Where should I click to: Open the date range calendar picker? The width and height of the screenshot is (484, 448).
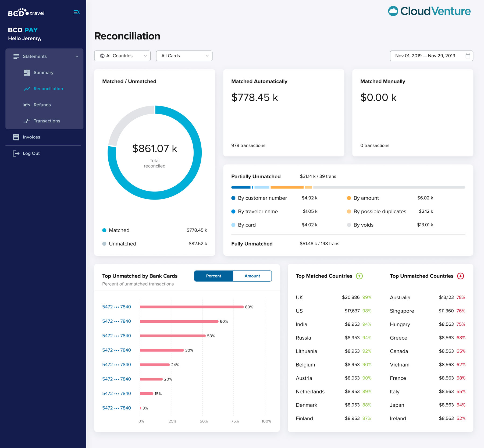tap(468, 56)
